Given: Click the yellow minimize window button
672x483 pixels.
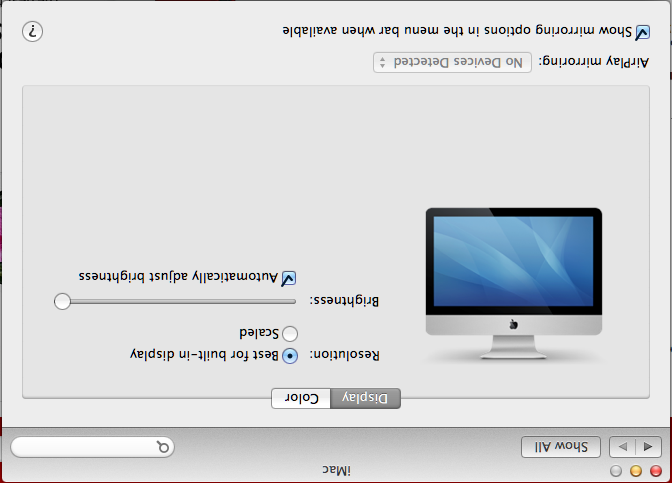Looking at the screenshot, I should [636, 471].
